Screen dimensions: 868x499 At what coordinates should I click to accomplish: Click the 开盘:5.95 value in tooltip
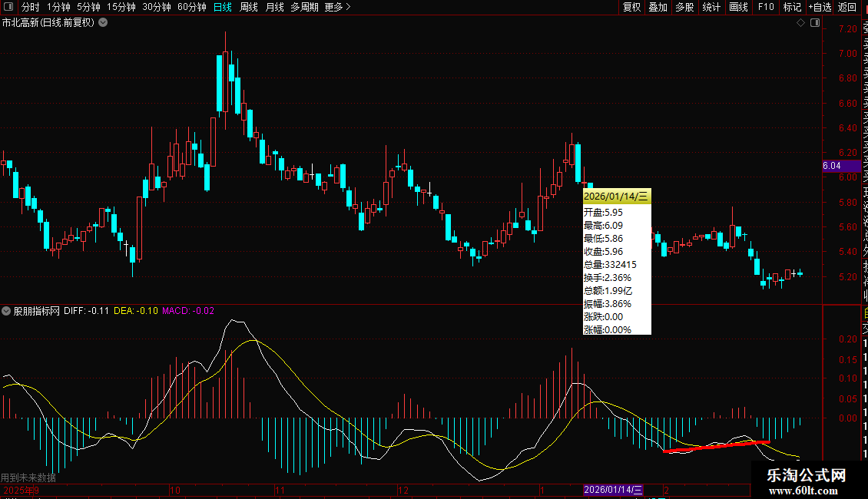tap(603, 213)
